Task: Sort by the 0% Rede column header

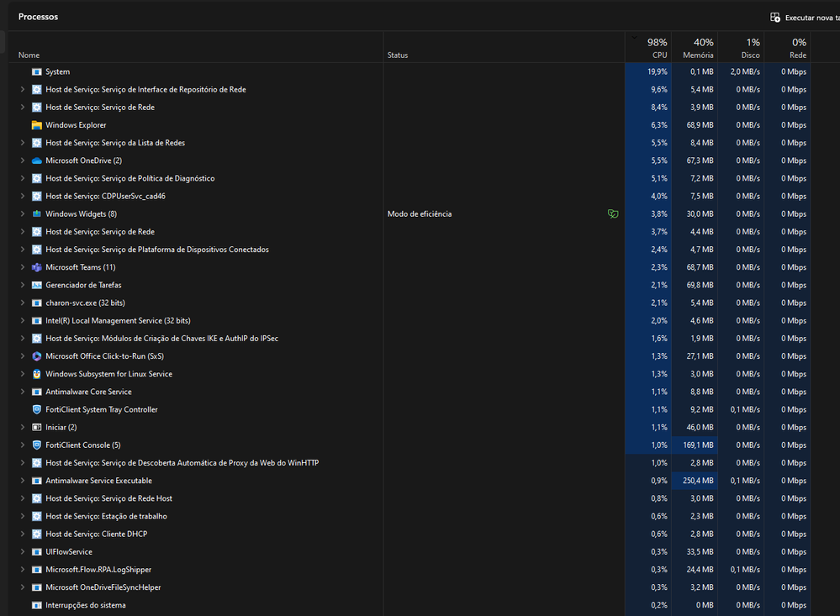Action: [787, 48]
